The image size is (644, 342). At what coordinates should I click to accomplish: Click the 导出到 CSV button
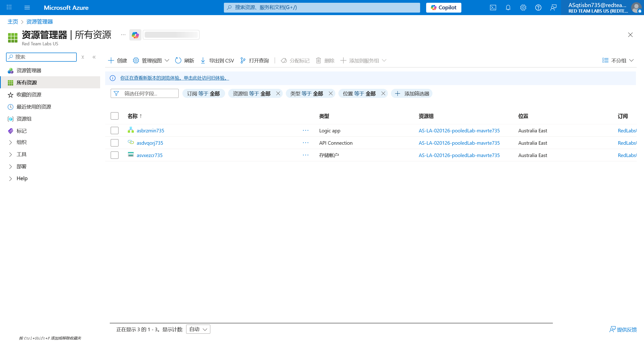[217, 60]
